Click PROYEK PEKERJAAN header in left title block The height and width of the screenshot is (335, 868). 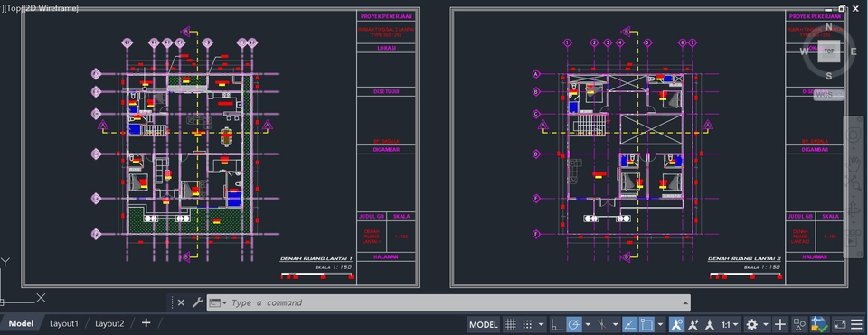point(386,16)
